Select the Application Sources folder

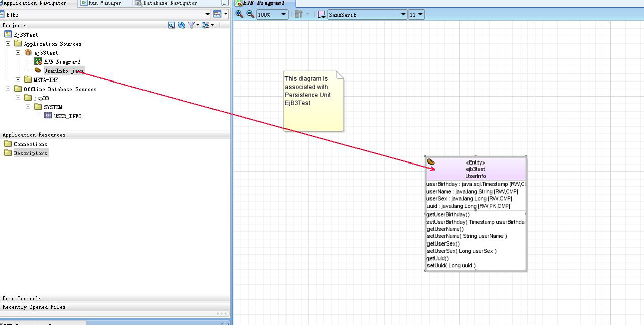tap(52, 44)
